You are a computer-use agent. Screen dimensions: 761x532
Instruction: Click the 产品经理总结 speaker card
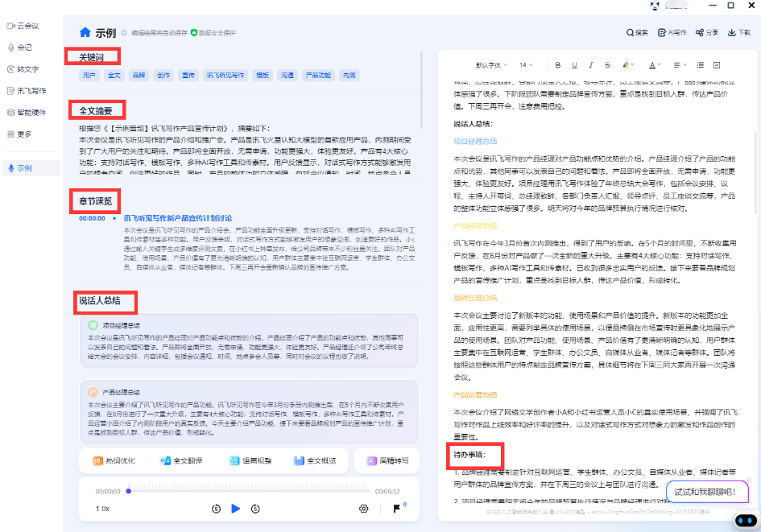pyautogui.click(x=249, y=412)
